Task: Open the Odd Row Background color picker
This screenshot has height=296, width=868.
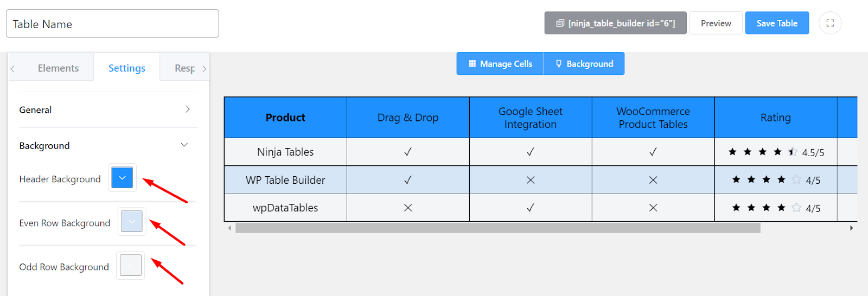Action: (131, 266)
